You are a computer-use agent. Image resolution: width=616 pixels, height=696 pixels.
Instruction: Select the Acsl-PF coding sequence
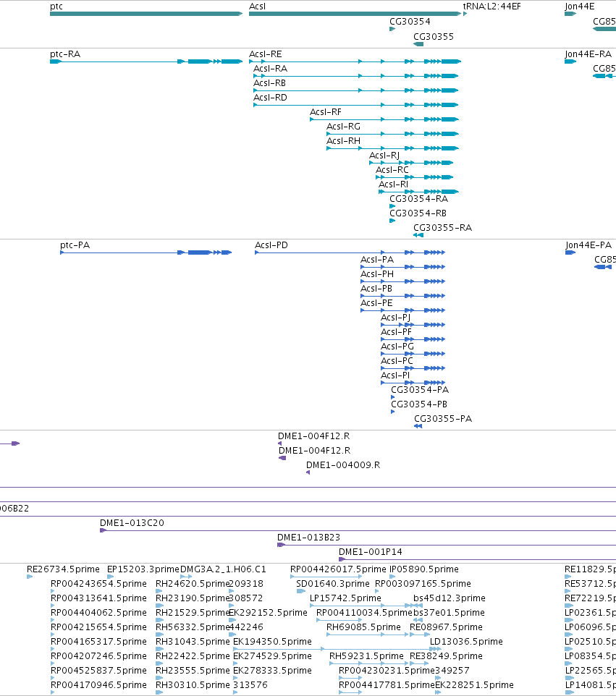pos(413,339)
